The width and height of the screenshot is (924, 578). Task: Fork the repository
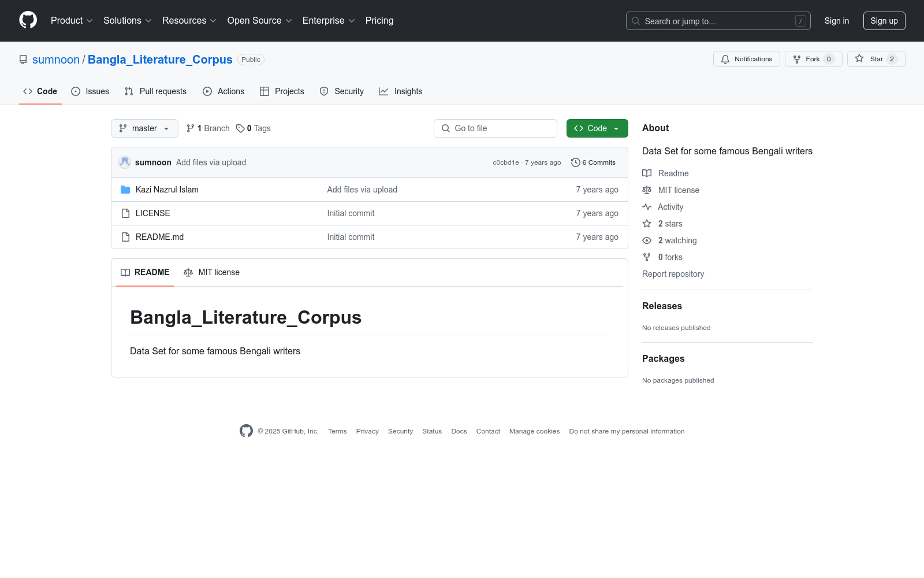coord(814,59)
